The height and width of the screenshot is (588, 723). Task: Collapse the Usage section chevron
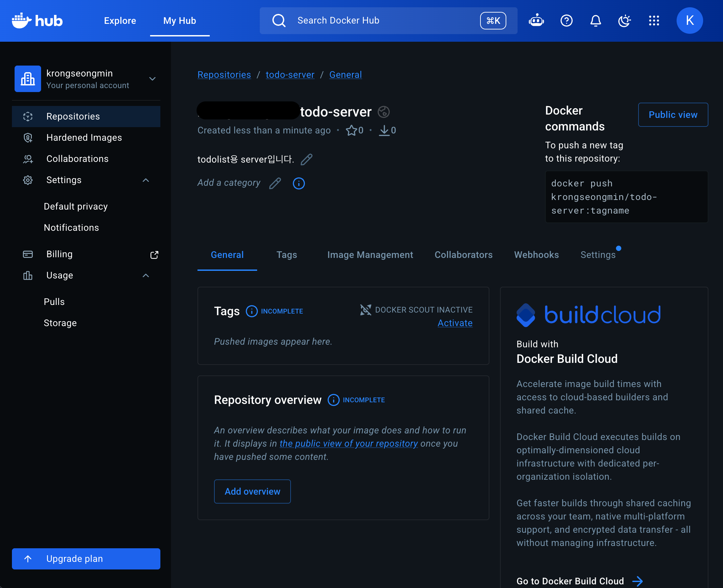click(x=146, y=275)
